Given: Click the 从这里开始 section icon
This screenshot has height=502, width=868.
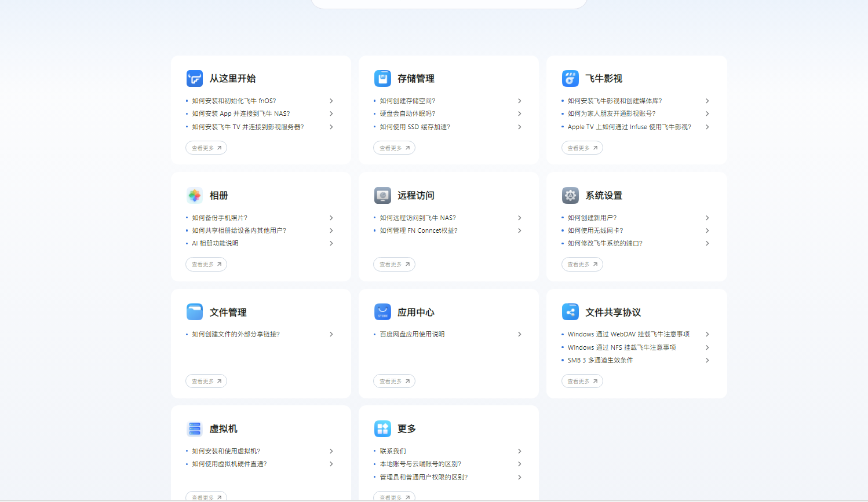Looking at the screenshot, I should click(x=194, y=78).
